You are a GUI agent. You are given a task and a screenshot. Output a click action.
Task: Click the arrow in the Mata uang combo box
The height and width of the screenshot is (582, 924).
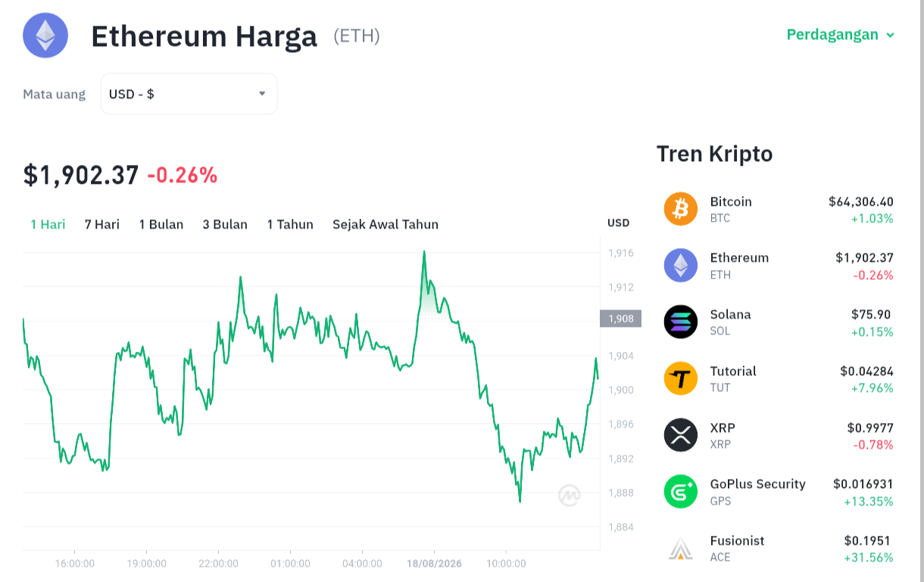[262, 94]
